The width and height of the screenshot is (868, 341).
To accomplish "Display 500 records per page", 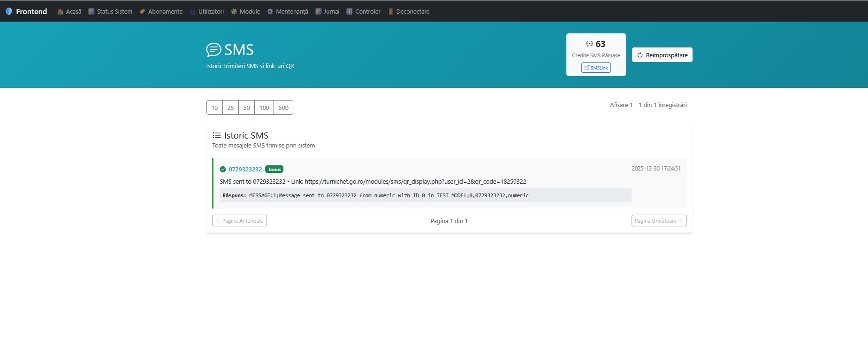I will pos(283,108).
